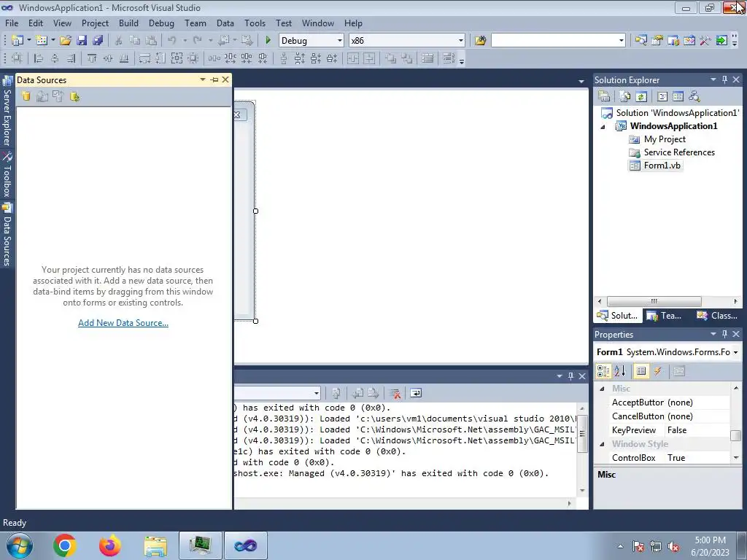
Task: Open the Debug menu
Action: coord(161,23)
